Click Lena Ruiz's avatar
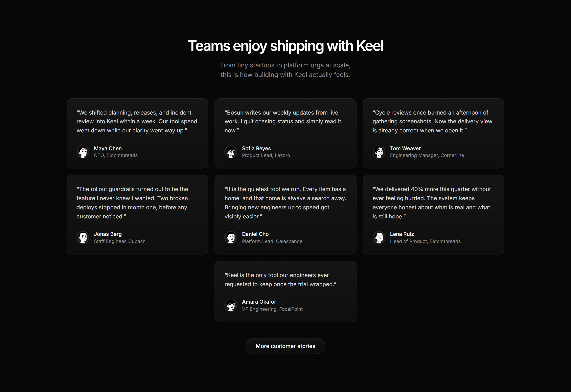571x392 pixels. pos(379,237)
